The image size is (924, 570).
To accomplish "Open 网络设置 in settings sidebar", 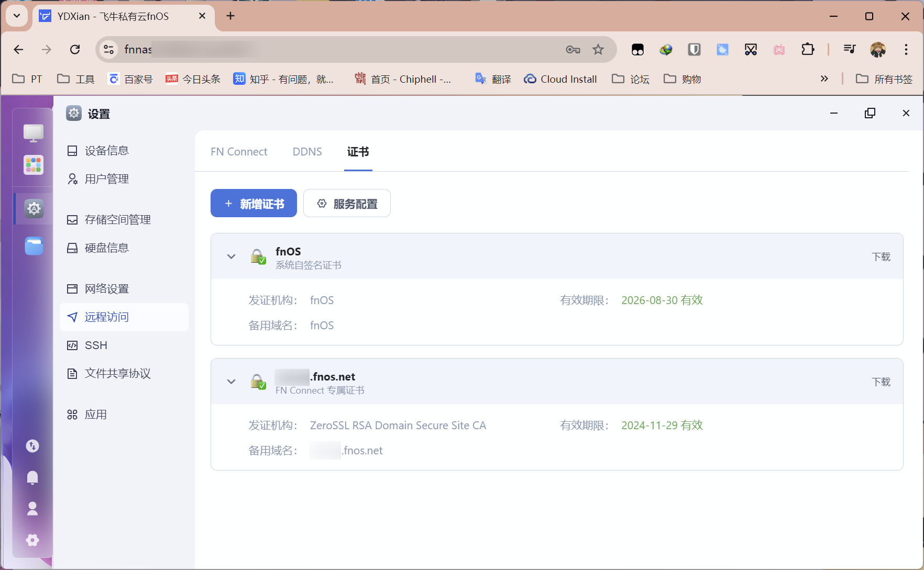I will click(124, 289).
